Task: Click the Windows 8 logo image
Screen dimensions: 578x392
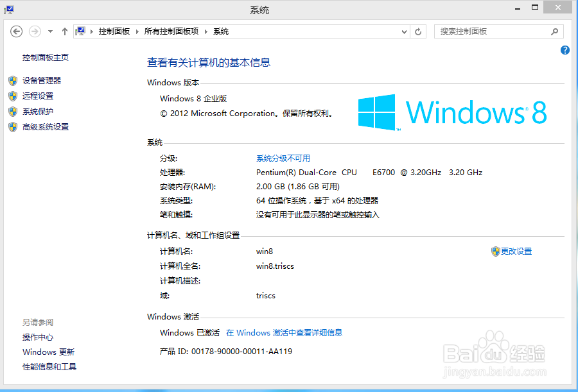Action: coord(453,112)
